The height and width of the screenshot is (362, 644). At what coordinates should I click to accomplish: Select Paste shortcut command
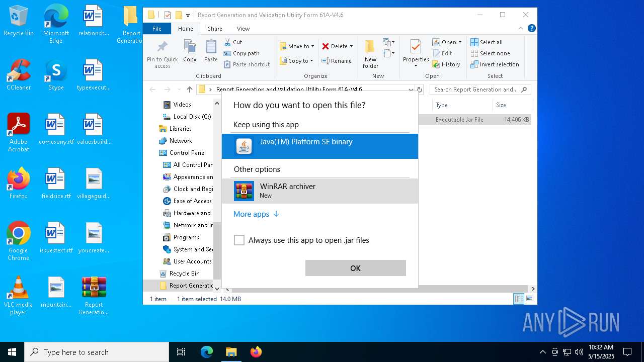pos(247,64)
